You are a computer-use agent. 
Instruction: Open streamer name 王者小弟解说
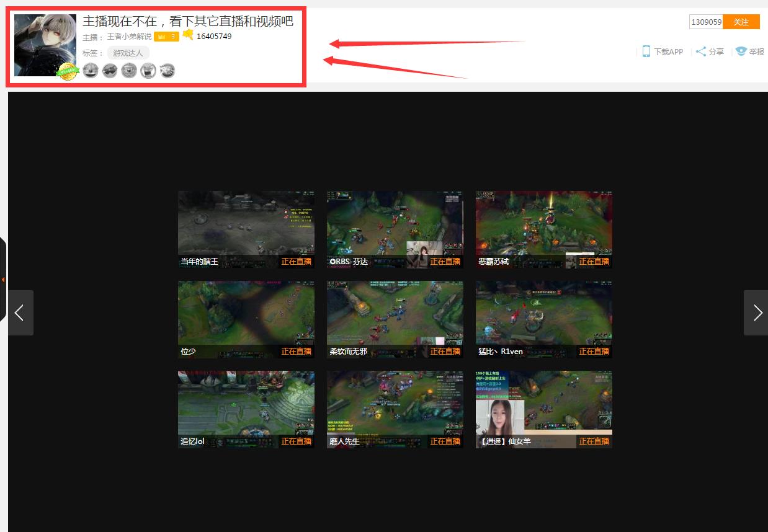(x=129, y=37)
